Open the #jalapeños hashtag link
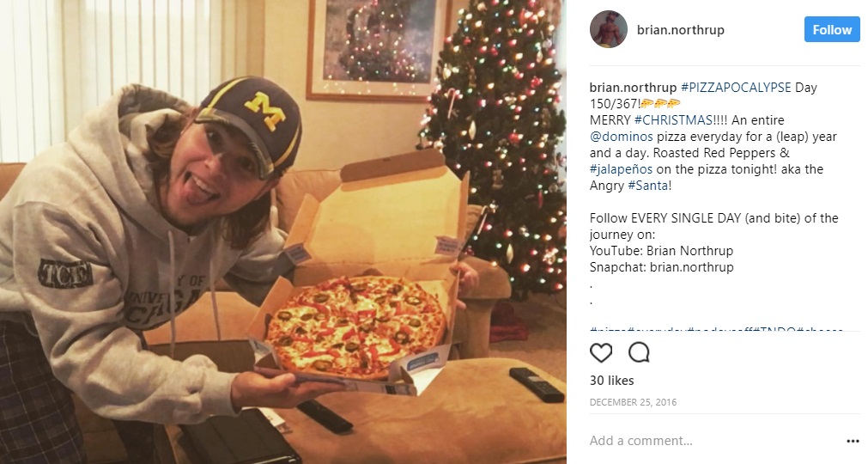Viewport: 868px width, 464px height. tap(622, 169)
